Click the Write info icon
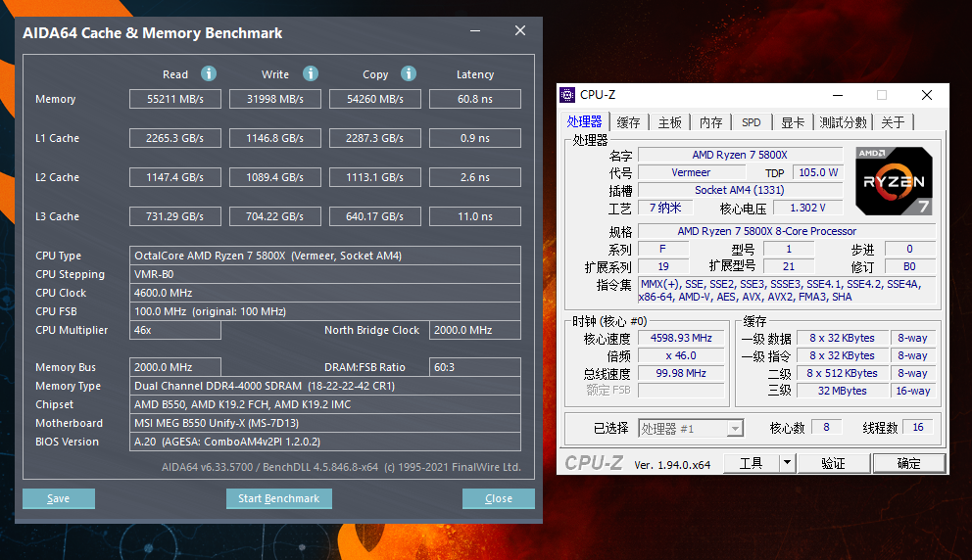The height and width of the screenshot is (560, 972). 311,73
